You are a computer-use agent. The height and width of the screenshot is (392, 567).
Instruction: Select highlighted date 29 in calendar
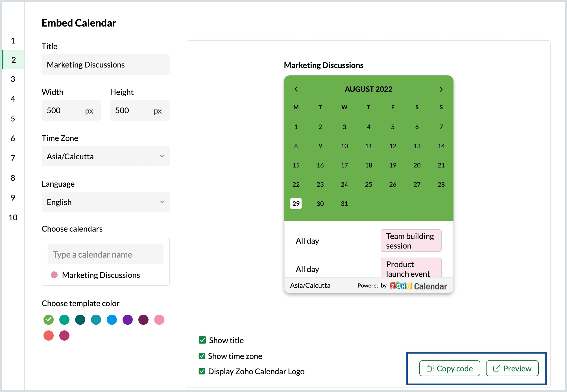296,203
